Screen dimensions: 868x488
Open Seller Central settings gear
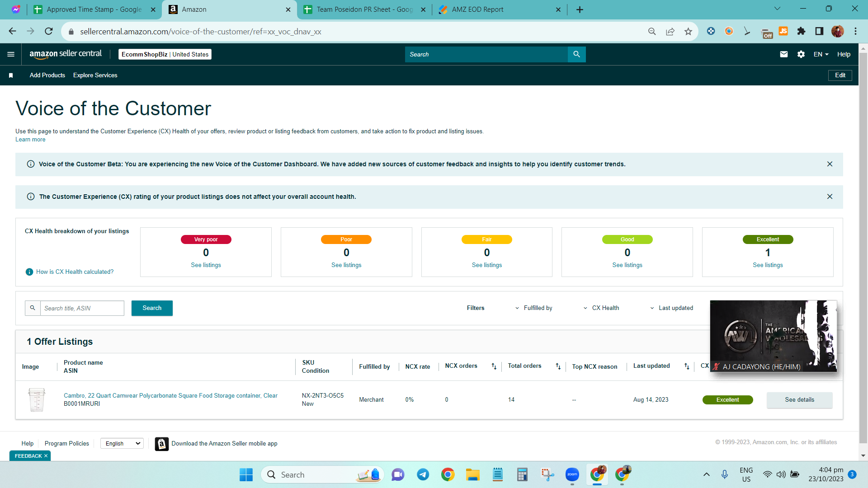(801, 54)
